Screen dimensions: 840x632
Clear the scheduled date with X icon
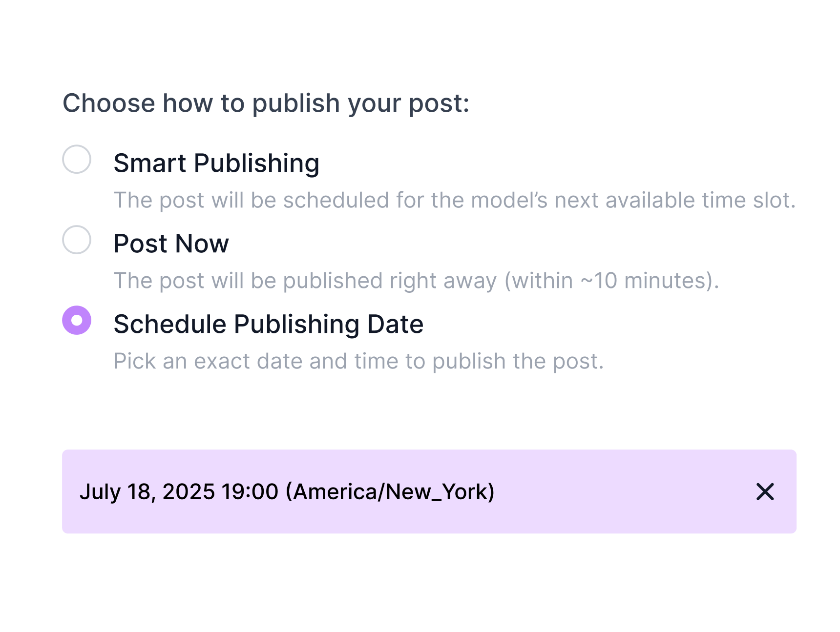coord(765,491)
